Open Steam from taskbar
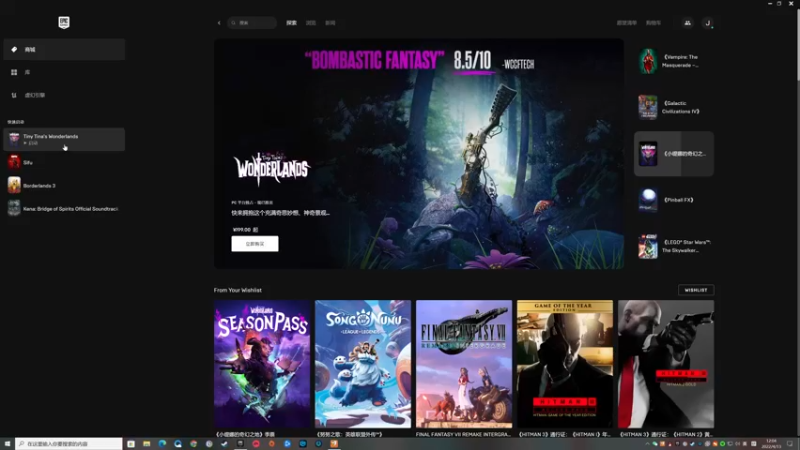Screen dimensions: 800x450 pos(224,444)
